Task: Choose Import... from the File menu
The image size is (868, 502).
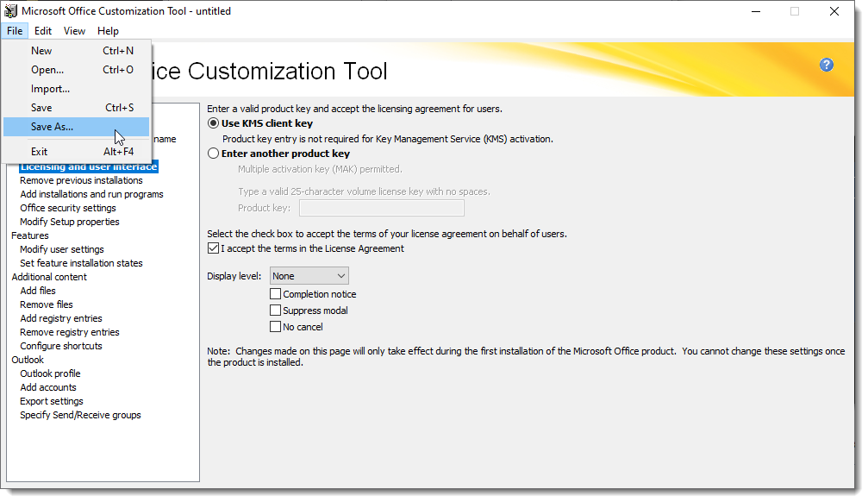Action: 77,89
